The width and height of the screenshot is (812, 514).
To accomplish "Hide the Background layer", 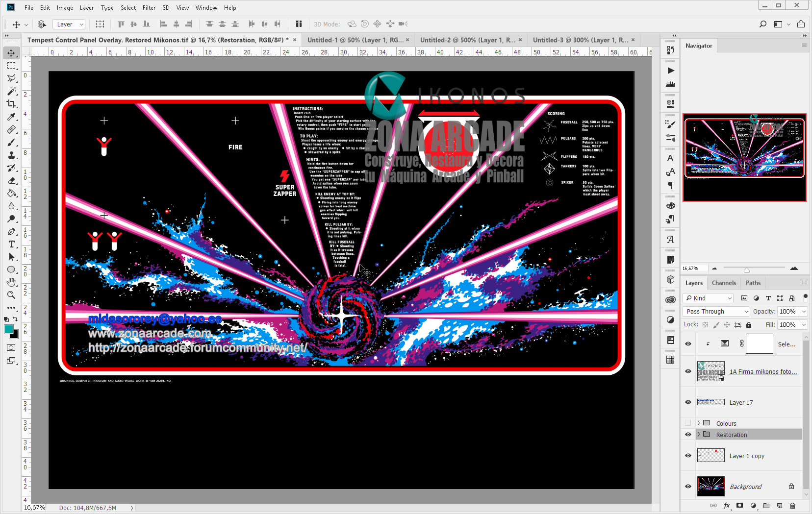I will (x=687, y=486).
